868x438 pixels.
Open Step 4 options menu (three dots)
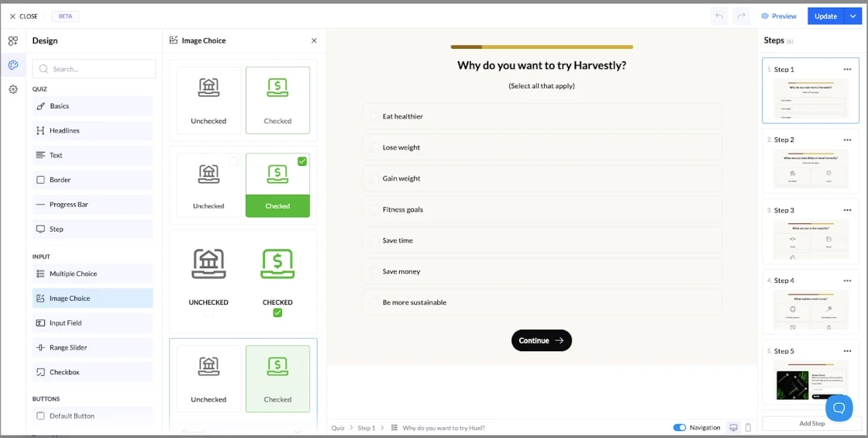click(x=847, y=280)
